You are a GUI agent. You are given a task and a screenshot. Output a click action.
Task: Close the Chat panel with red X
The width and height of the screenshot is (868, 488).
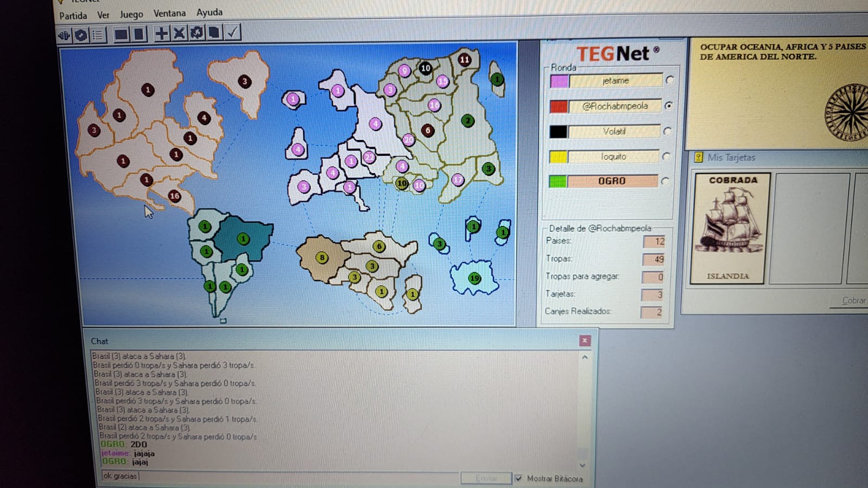(x=585, y=340)
